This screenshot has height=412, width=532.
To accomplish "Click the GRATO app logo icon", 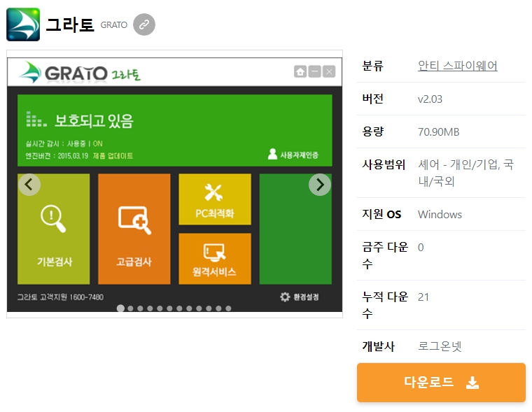I will 23,24.
